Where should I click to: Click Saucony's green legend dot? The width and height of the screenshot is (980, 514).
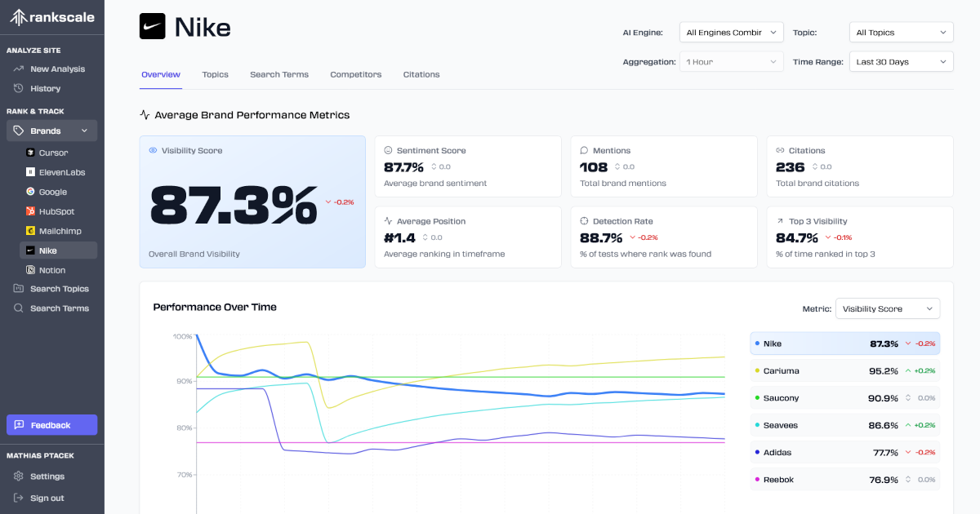point(758,398)
